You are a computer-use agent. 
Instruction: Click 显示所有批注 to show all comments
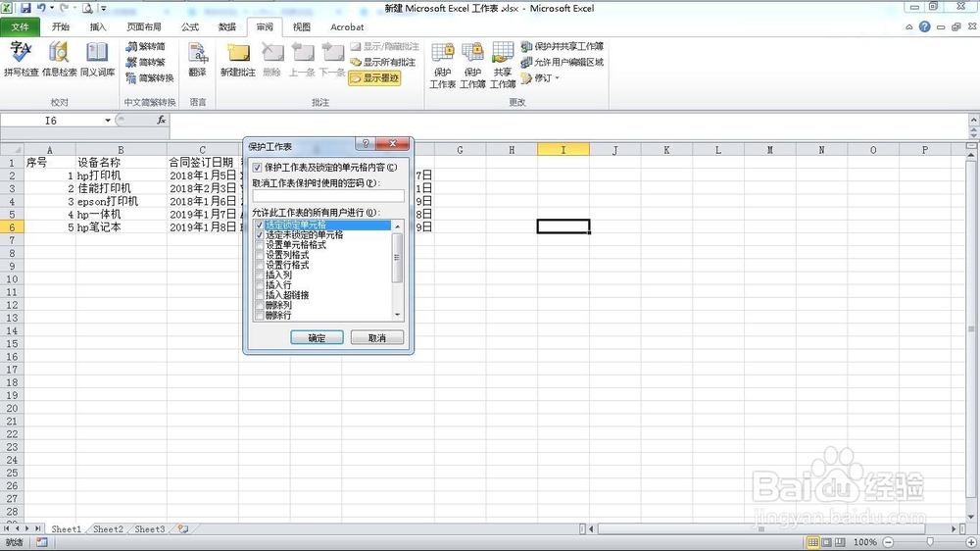tap(383, 62)
